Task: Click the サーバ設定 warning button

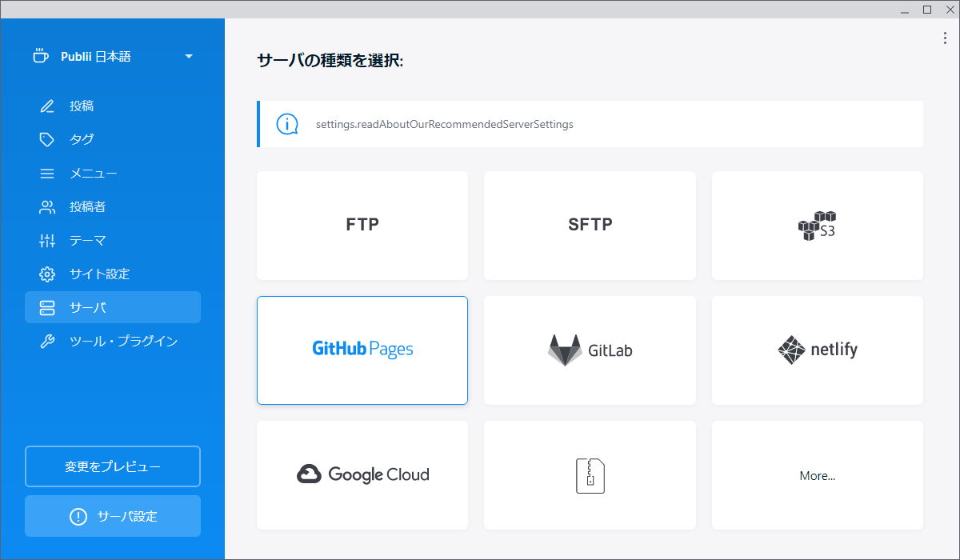Action: 112,516
